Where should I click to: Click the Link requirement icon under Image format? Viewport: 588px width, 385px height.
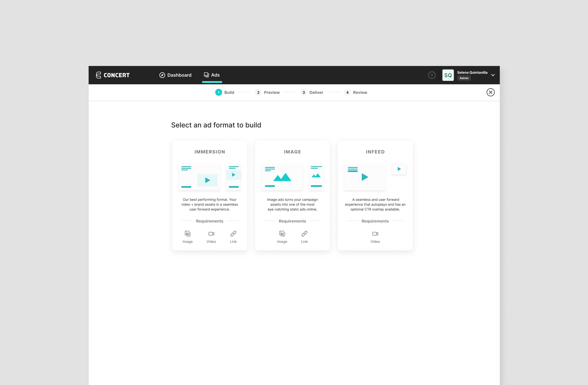304,233
